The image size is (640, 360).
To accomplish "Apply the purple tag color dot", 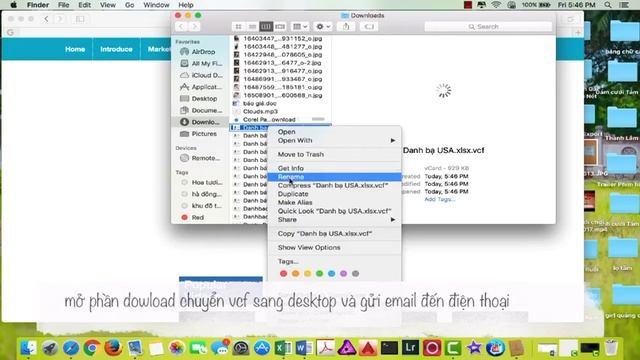I will [x=343, y=273].
